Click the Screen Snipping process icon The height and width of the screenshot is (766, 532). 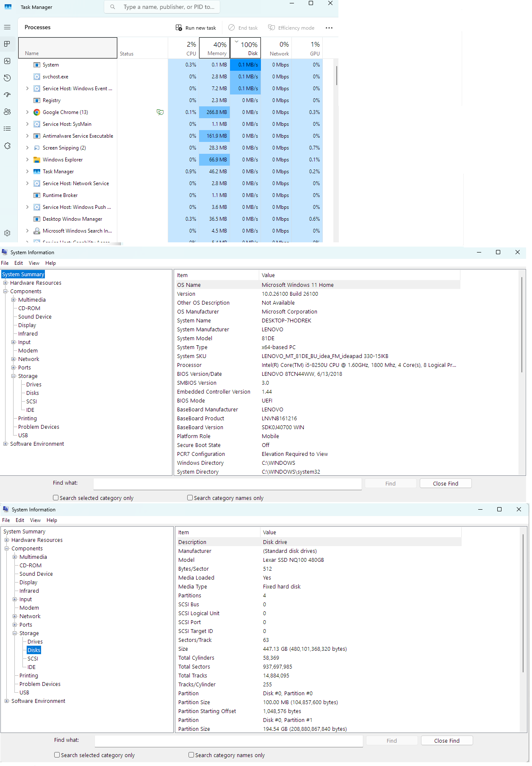tap(37, 148)
